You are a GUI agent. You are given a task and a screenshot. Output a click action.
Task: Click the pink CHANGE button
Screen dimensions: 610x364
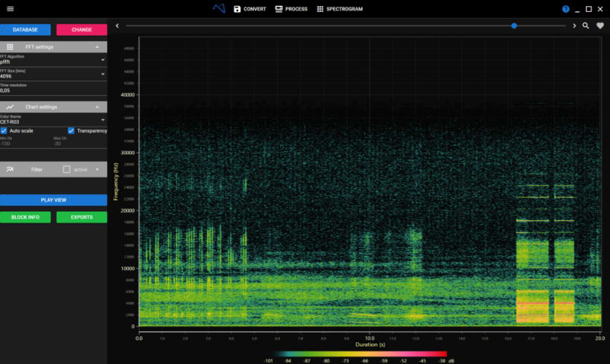click(x=82, y=30)
